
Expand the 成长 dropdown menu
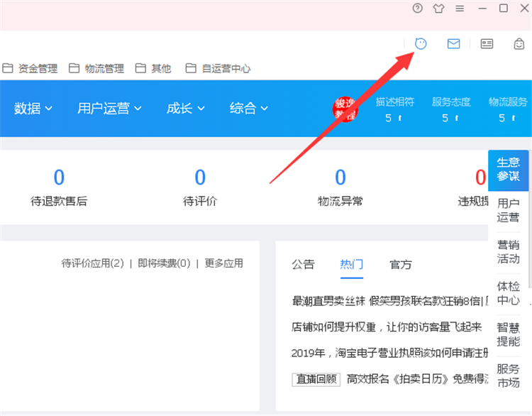click(185, 109)
